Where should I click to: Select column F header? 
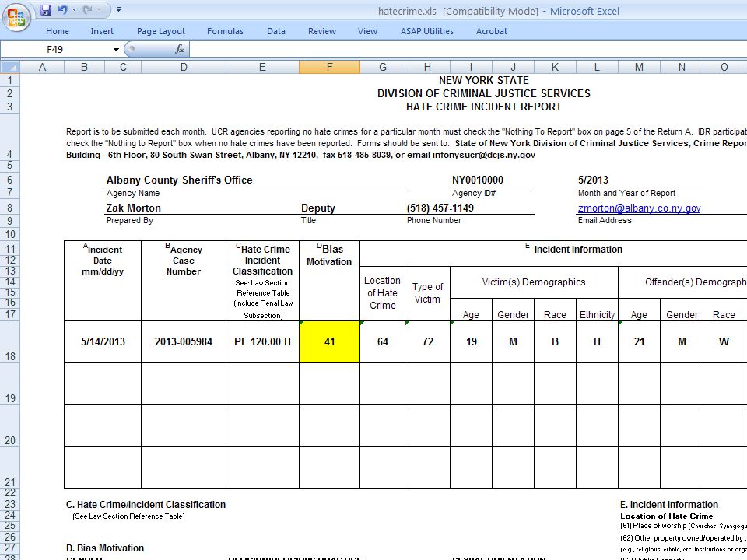[x=329, y=67]
